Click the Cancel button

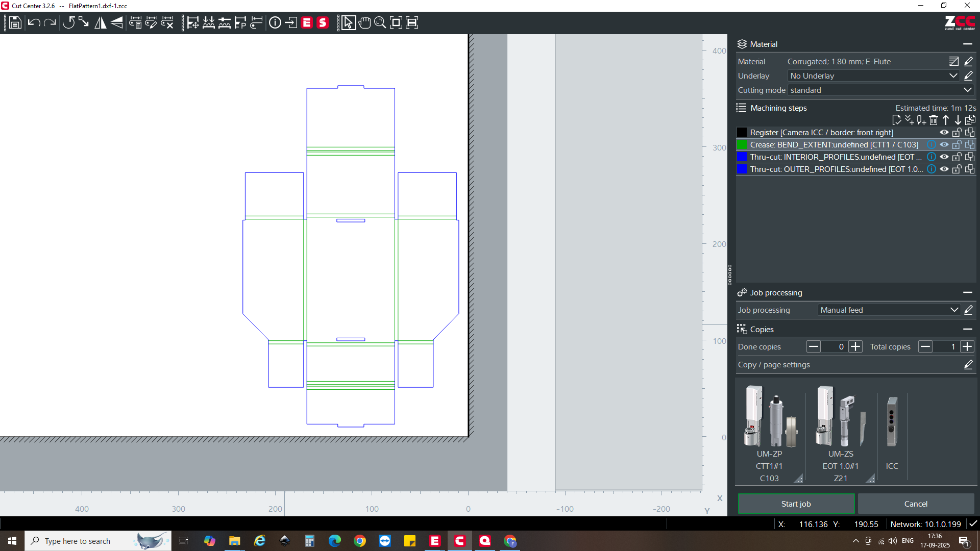click(916, 504)
